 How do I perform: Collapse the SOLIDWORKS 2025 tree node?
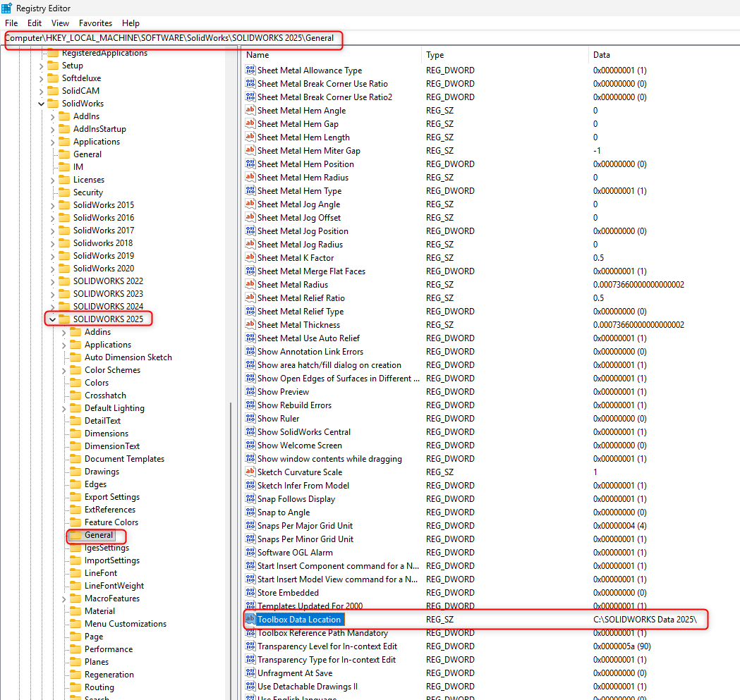[x=52, y=319]
